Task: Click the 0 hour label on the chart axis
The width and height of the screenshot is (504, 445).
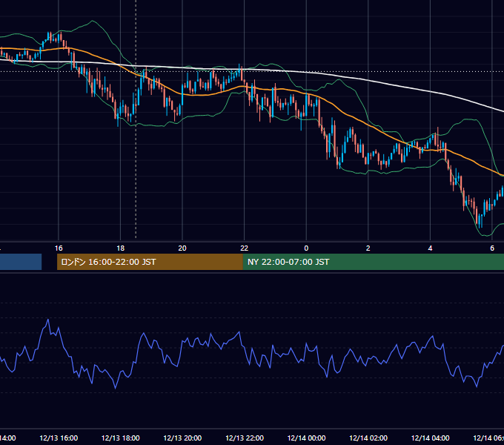Action: coord(306,248)
